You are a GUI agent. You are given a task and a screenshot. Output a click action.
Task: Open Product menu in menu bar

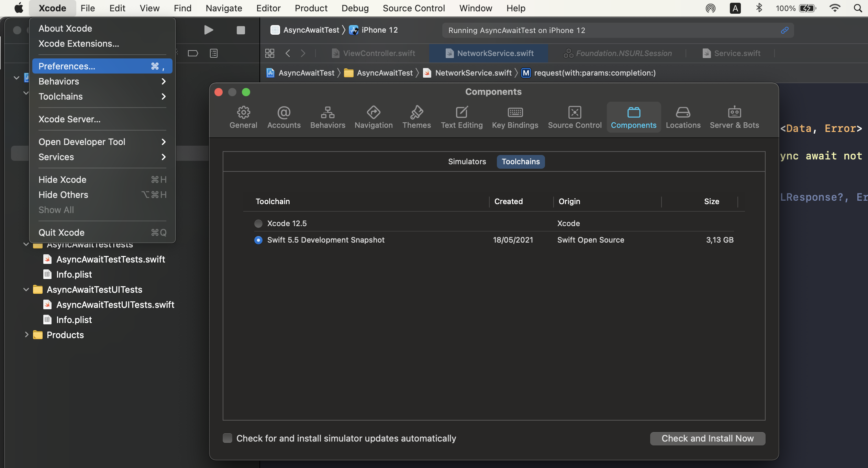pyautogui.click(x=311, y=8)
